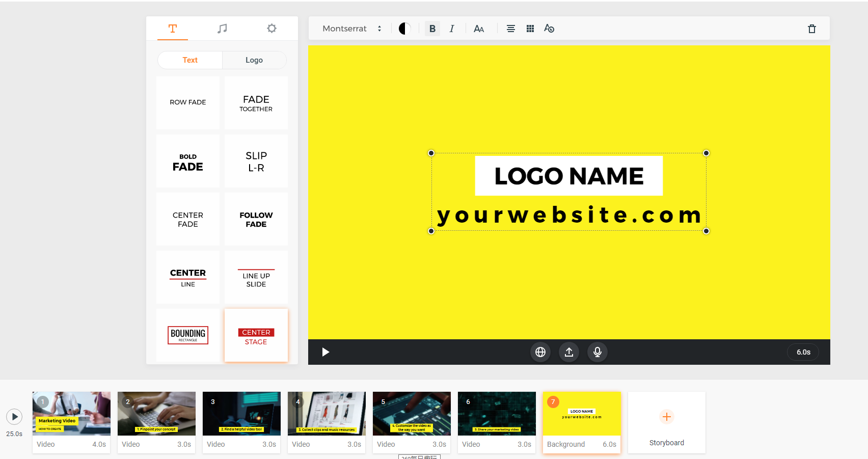868x459 pixels.
Task: Choose the LINE UP SLIDE text style
Action: click(x=256, y=277)
